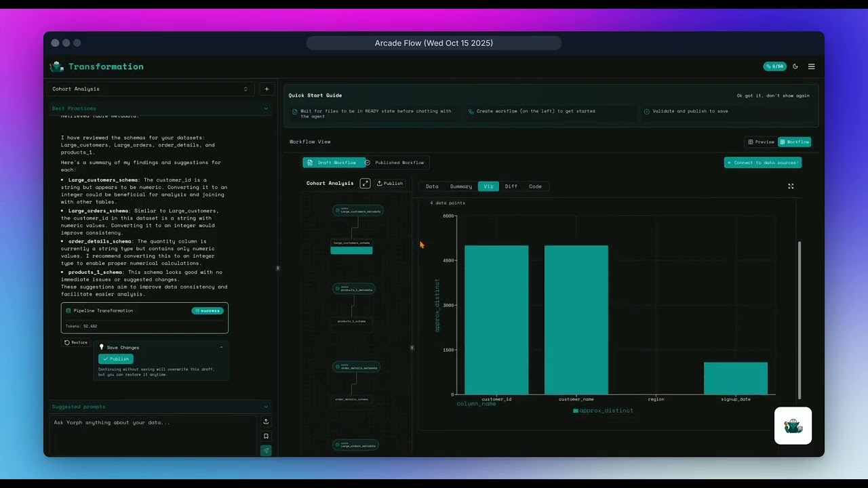The width and height of the screenshot is (868, 488).
Task: Dismiss guide with 'Ok got it, don't show again'
Action: (773, 96)
